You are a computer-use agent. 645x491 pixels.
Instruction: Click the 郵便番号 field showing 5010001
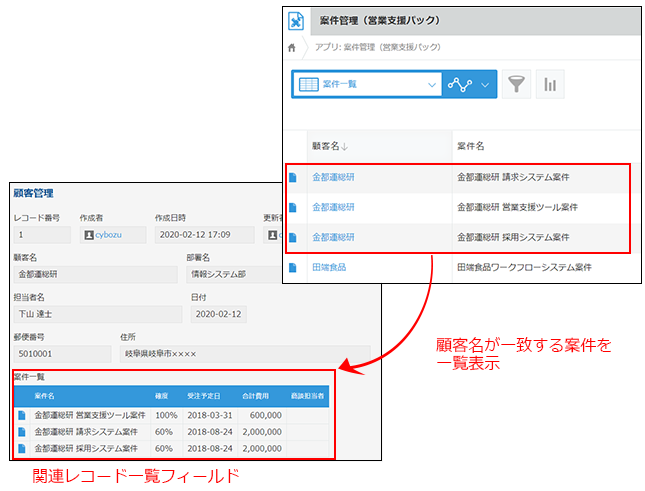[61, 353]
